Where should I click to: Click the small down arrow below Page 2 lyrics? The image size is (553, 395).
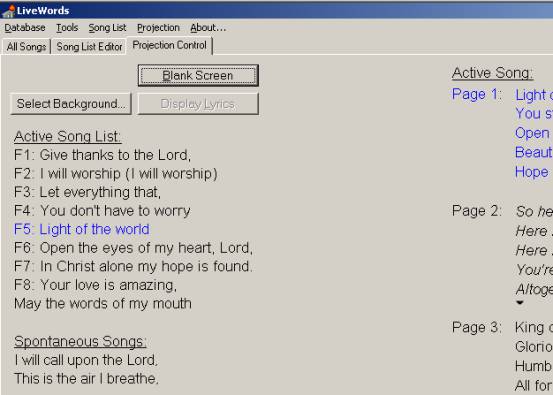tap(520, 303)
